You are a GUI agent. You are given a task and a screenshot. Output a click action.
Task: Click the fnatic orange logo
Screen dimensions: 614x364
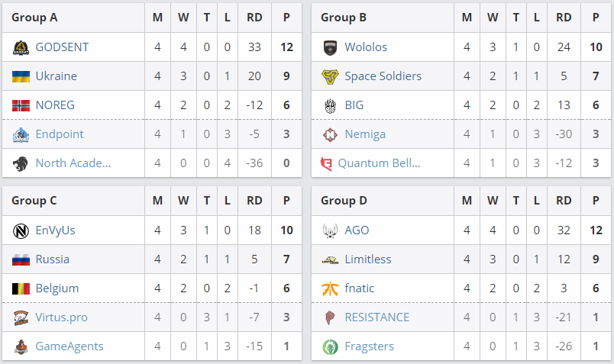coord(330,288)
